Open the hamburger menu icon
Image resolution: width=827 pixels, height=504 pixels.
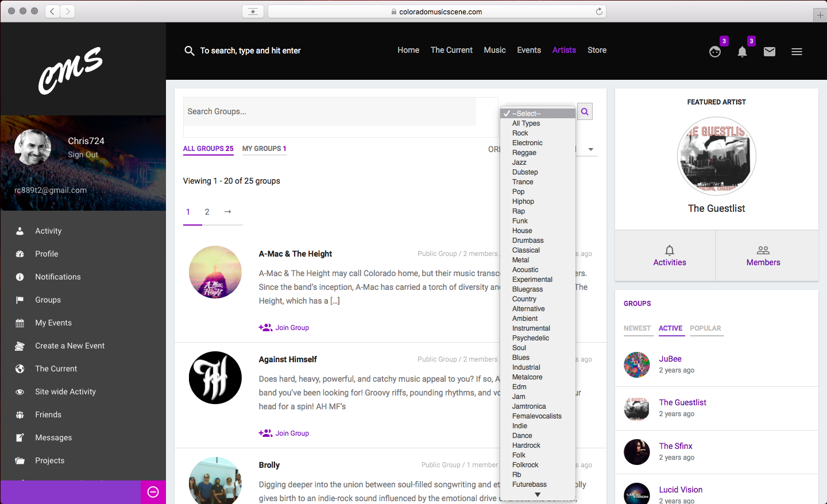[797, 52]
